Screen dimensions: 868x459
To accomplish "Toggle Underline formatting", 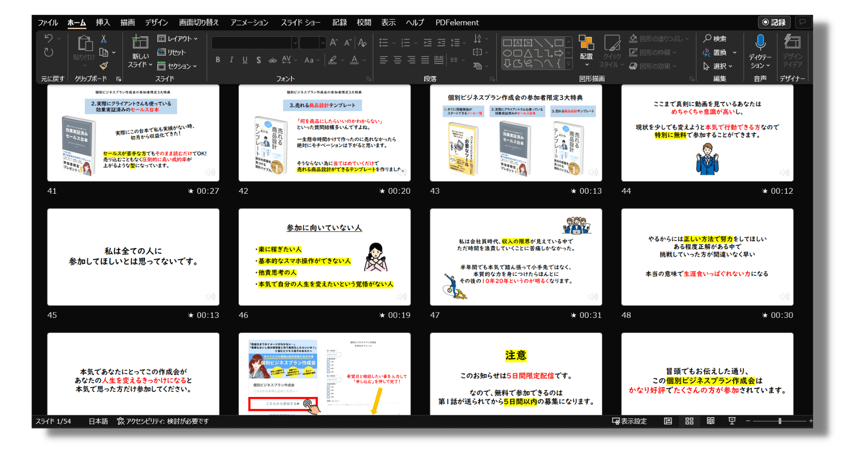I will (x=245, y=60).
